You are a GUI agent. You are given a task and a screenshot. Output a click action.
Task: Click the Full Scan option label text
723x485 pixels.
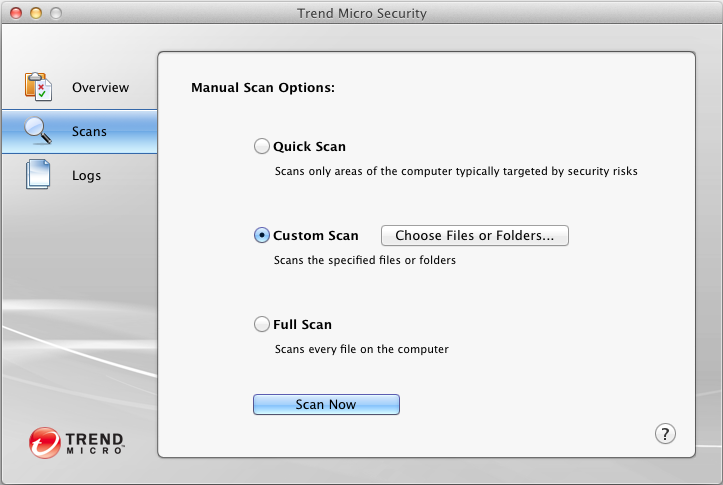click(x=302, y=325)
